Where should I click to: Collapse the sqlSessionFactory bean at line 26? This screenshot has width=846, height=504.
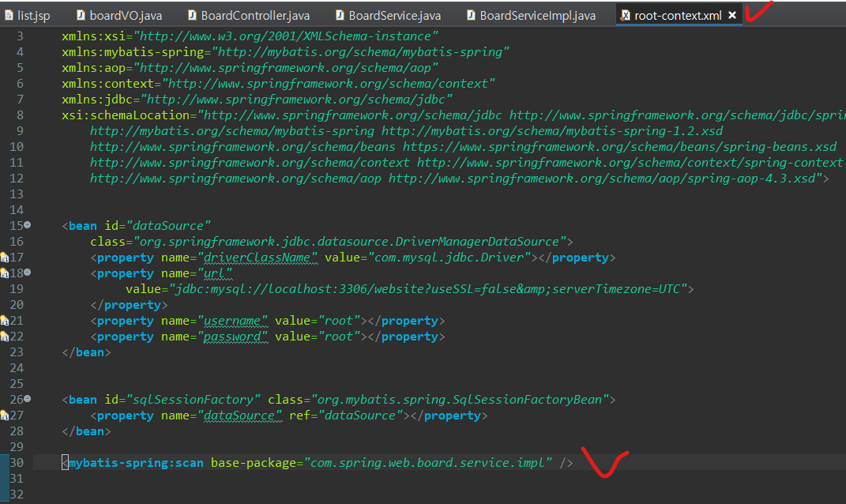pos(27,398)
